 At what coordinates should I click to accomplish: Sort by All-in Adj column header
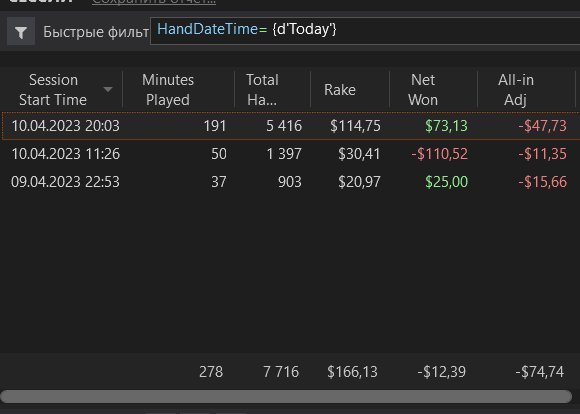tap(516, 90)
